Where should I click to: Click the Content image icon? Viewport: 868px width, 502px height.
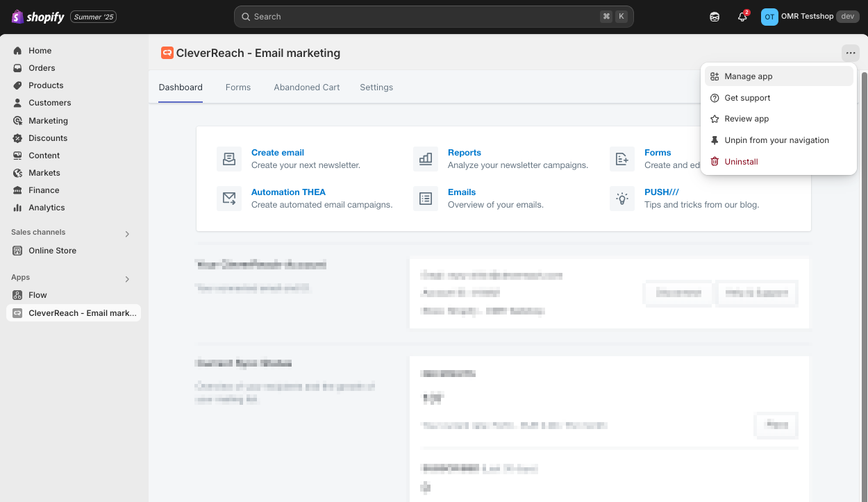point(17,156)
